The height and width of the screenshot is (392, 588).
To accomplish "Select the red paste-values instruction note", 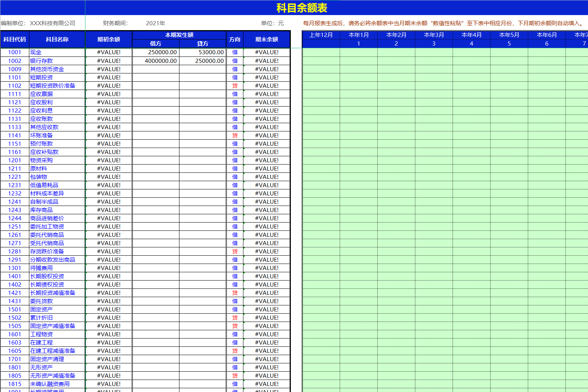I will click(x=443, y=23).
